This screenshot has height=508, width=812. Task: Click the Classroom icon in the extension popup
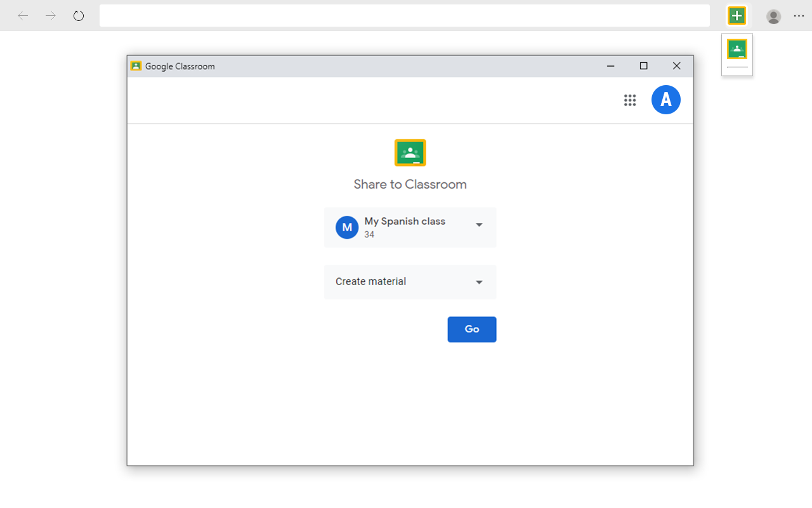737,49
